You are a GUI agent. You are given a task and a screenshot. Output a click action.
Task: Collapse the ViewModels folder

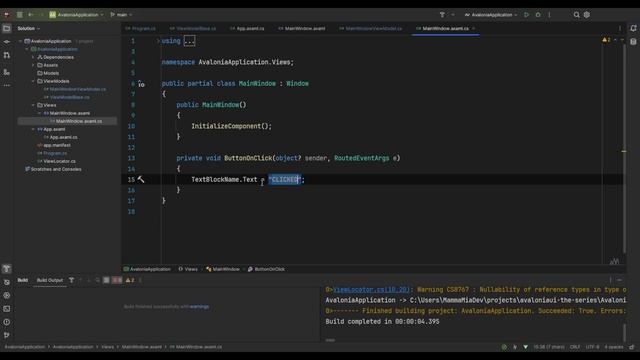click(x=33, y=81)
